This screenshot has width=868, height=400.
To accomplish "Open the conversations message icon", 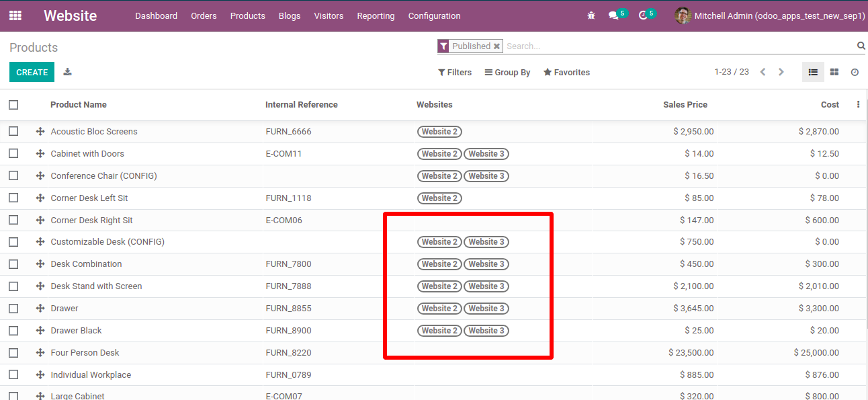I will click(x=613, y=15).
